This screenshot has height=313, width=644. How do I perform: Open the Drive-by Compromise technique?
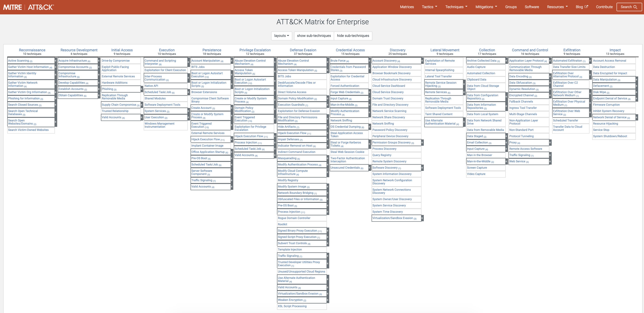coord(116,61)
